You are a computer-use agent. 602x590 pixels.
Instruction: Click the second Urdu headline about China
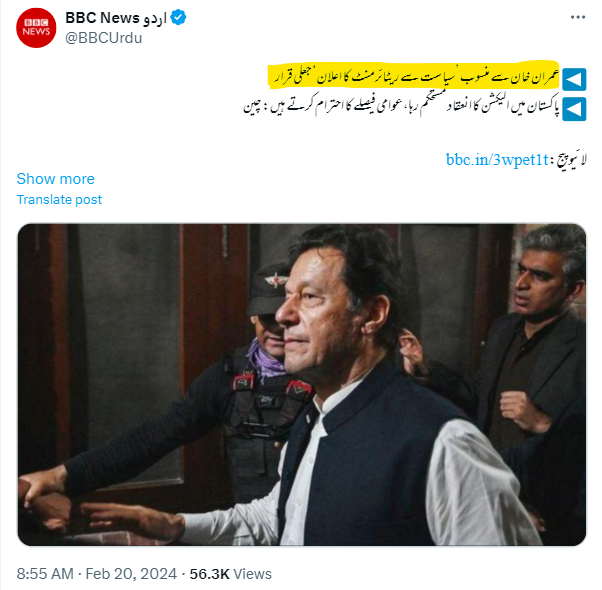coord(401,106)
